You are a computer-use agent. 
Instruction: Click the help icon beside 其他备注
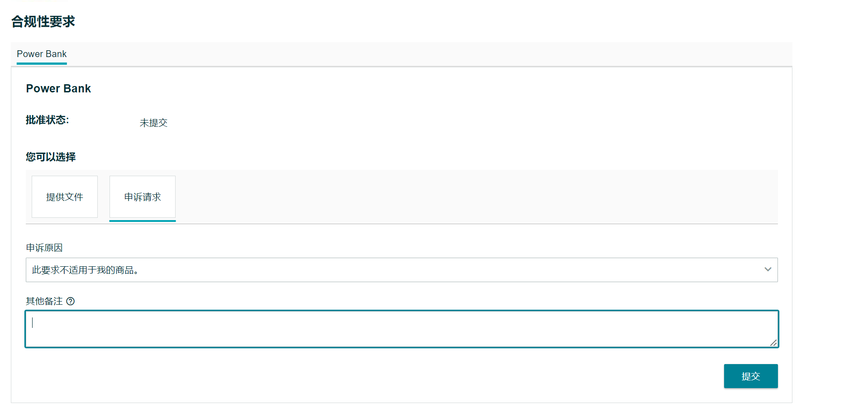click(71, 301)
